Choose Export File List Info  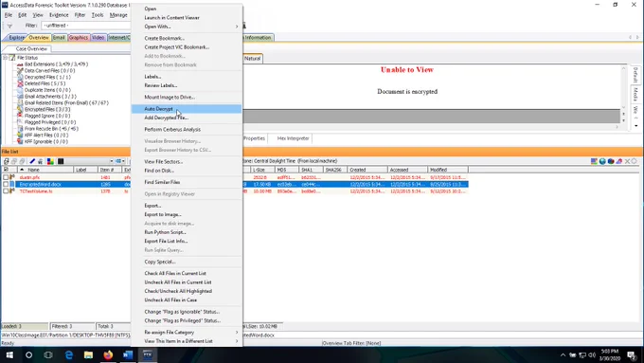[x=187, y=241]
